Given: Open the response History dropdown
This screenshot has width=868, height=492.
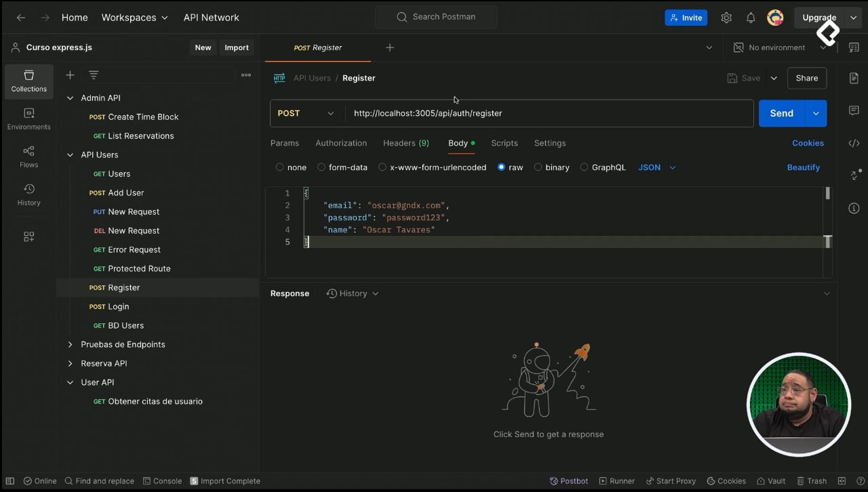Looking at the screenshot, I should (352, 293).
